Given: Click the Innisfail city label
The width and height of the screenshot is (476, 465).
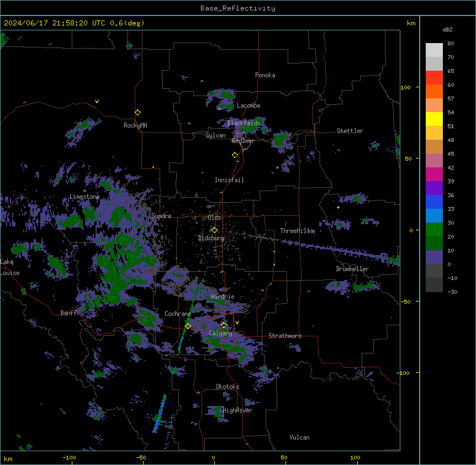Looking at the screenshot, I should [x=229, y=180].
